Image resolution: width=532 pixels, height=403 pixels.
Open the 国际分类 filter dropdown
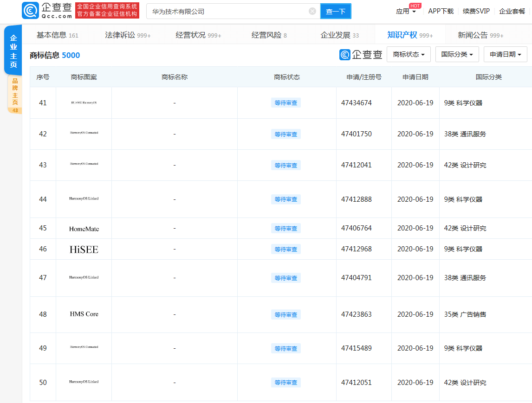[x=457, y=54]
